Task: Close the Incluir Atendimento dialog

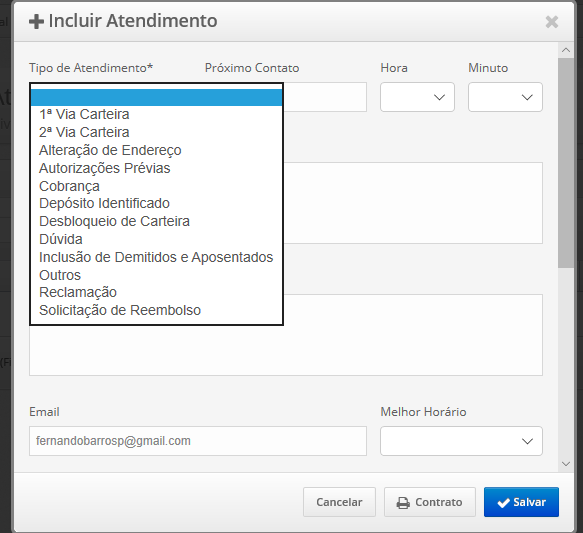Action: click(x=552, y=22)
